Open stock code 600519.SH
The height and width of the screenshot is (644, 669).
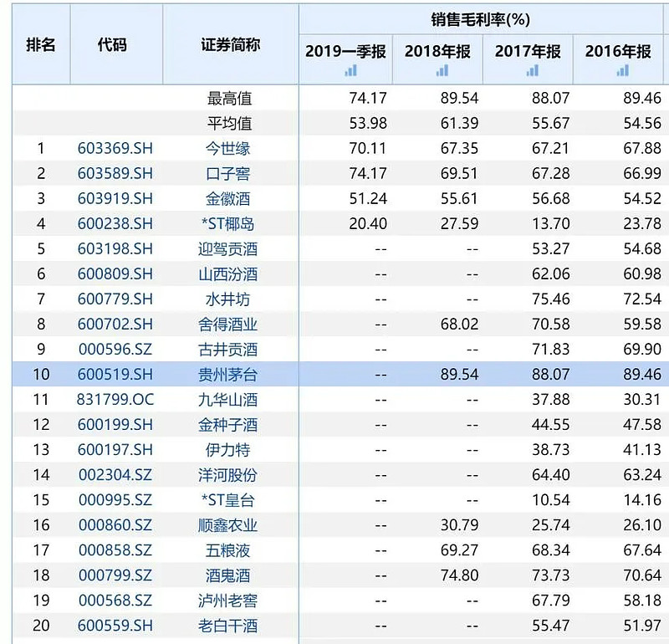click(x=115, y=375)
